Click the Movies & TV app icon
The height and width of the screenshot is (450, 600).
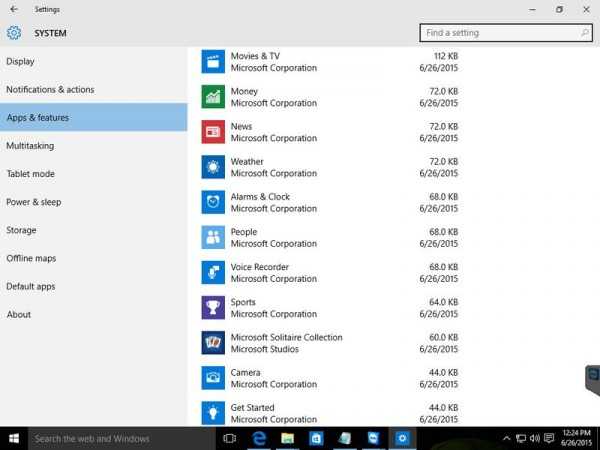coord(213,62)
